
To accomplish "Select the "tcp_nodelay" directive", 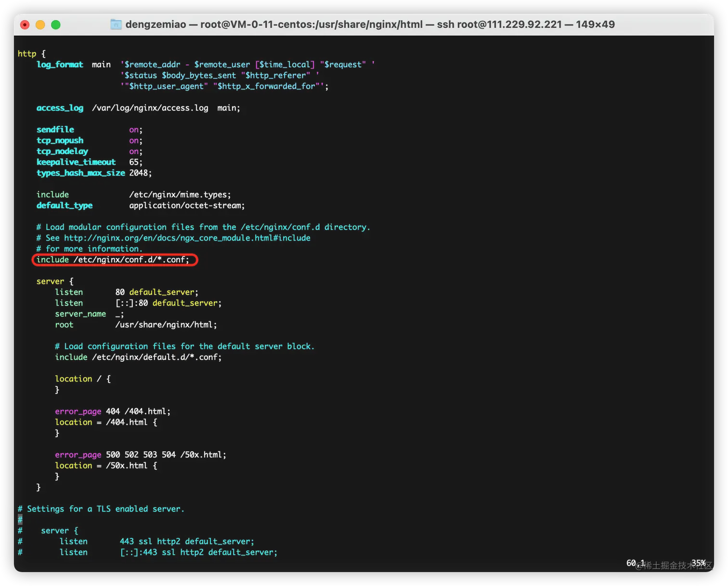I will (62, 151).
